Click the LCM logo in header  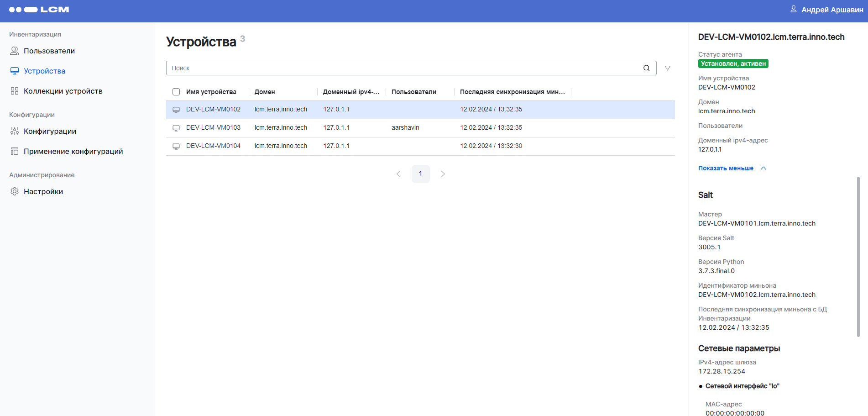(39, 10)
